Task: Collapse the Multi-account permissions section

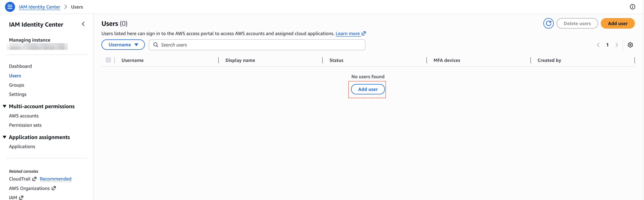Action: (x=4, y=106)
